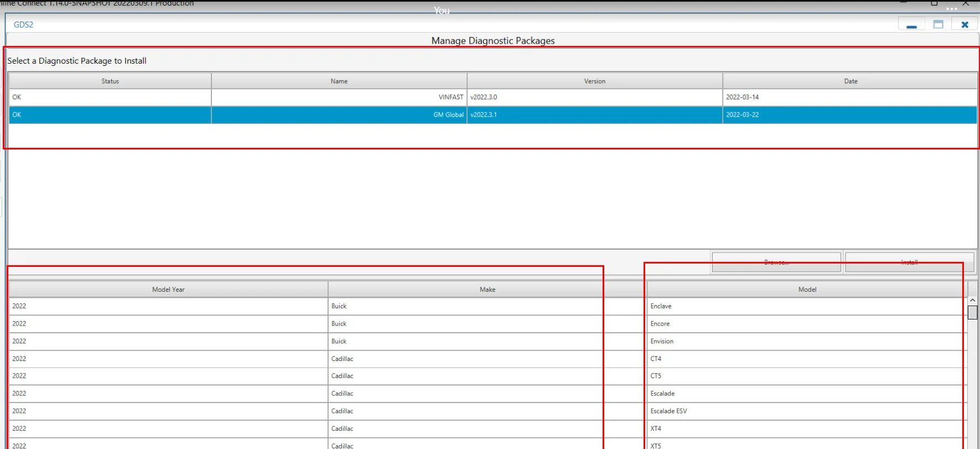The height and width of the screenshot is (449, 980).
Task: Select the Buick Enclave row
Action: [x=487, y=306]
